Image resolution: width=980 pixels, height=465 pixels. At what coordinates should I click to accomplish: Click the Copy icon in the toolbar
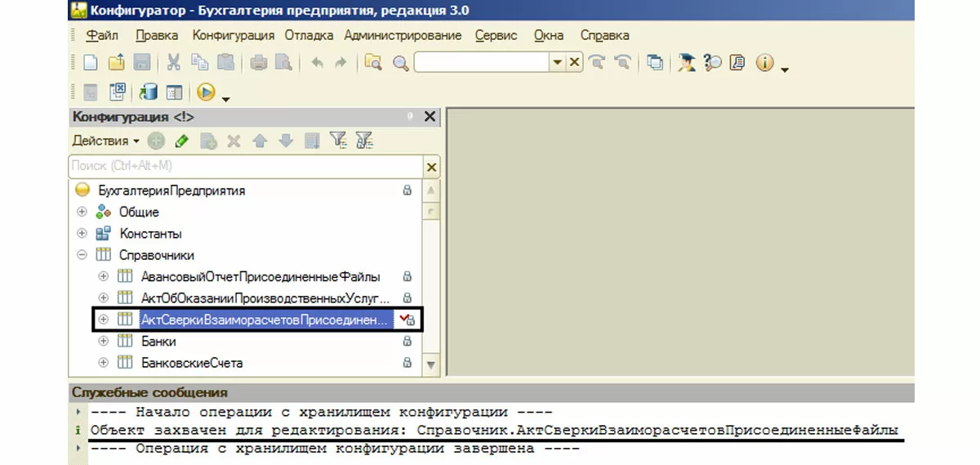[x=199, y=62]
